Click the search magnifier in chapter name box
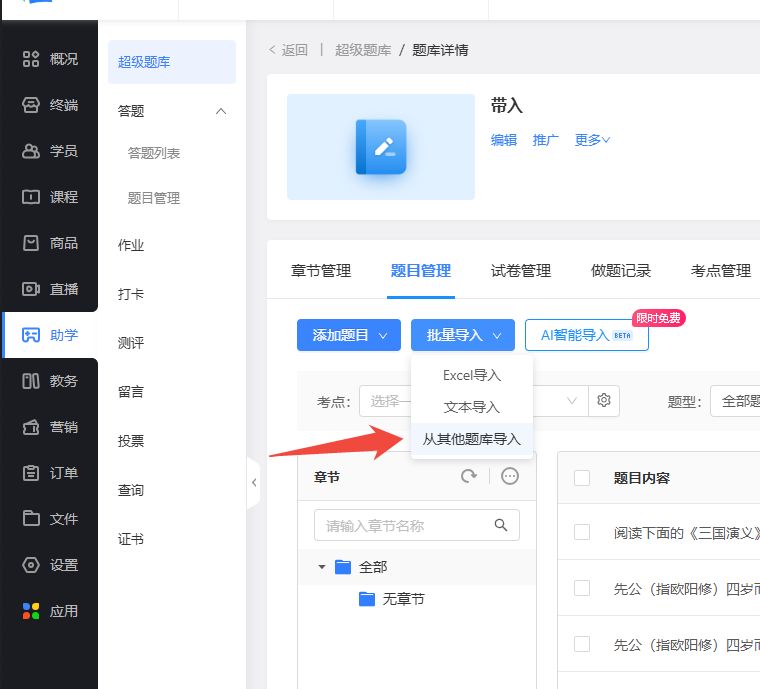The height and width of the screenshot is (689, 760). [x=501, y=525]
